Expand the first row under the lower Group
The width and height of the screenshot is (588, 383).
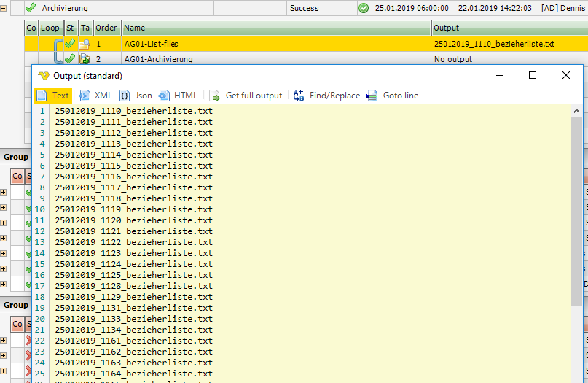[4, 340]
